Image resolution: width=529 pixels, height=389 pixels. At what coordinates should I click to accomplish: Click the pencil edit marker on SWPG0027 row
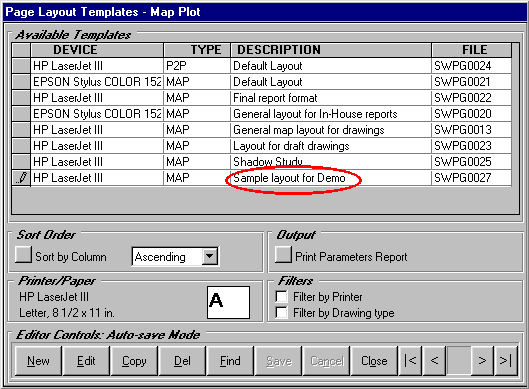pos(21,177)
